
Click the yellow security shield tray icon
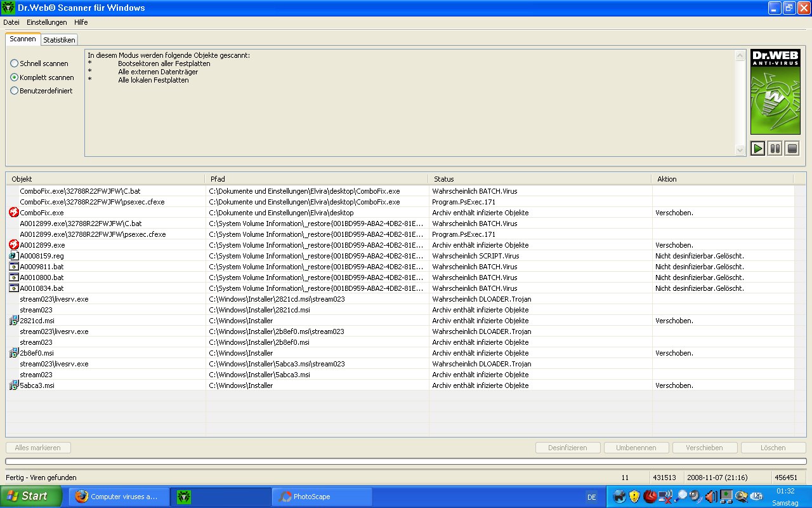tap(634, 497)
